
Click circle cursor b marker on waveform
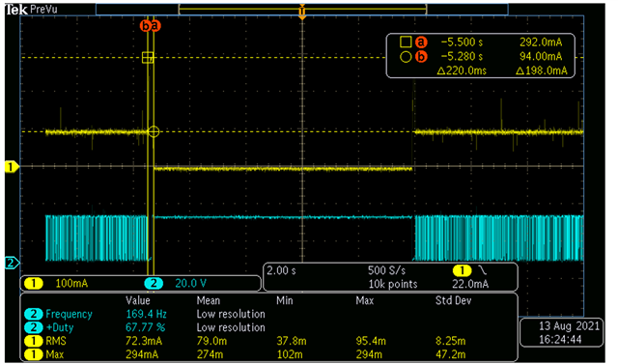(154, 131)
